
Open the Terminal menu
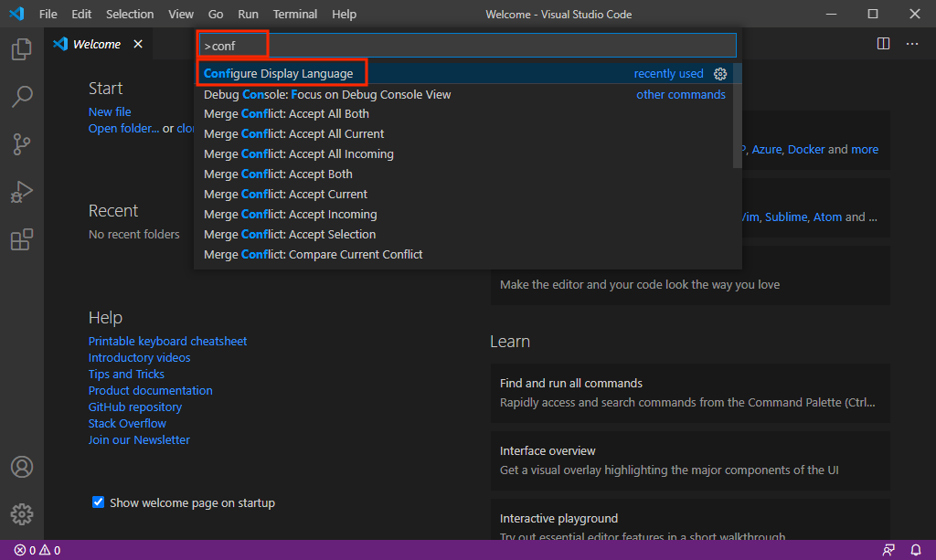click(295, 14)
